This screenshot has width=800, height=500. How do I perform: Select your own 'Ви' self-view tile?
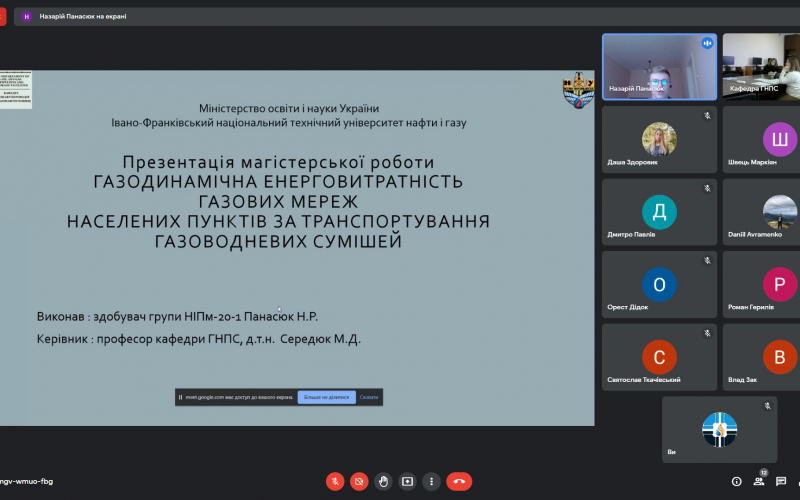tap(719, 430)
